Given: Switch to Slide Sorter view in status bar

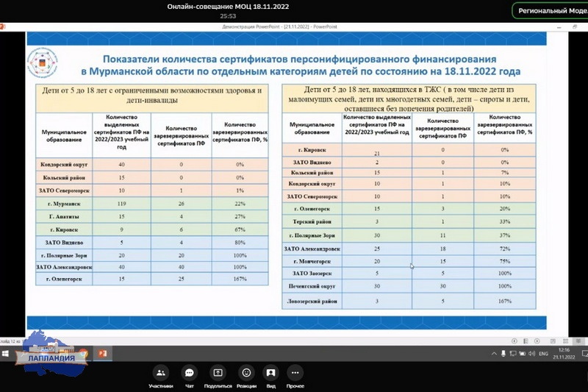Looking at the screenshot, I should coord(565,341).
